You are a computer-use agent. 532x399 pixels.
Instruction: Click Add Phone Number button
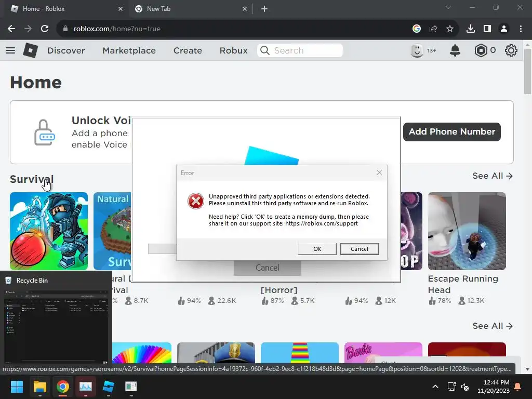[x=451, y=131]
